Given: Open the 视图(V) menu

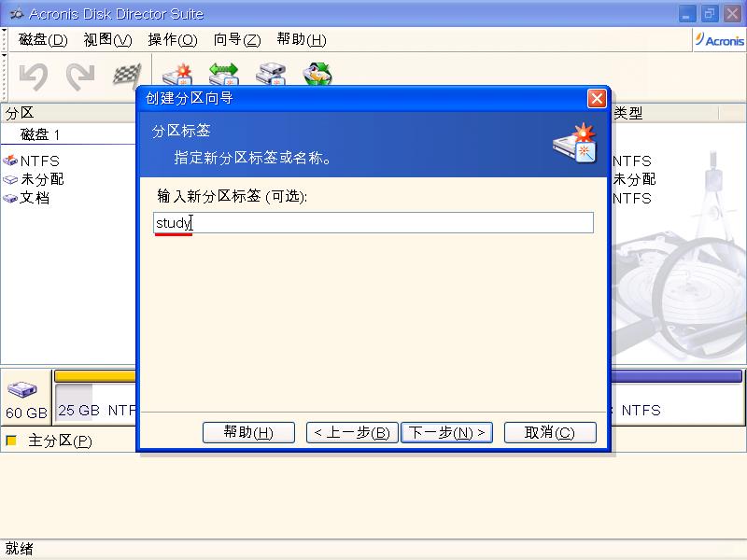Looking at the screenshot, I should point(107,40).
